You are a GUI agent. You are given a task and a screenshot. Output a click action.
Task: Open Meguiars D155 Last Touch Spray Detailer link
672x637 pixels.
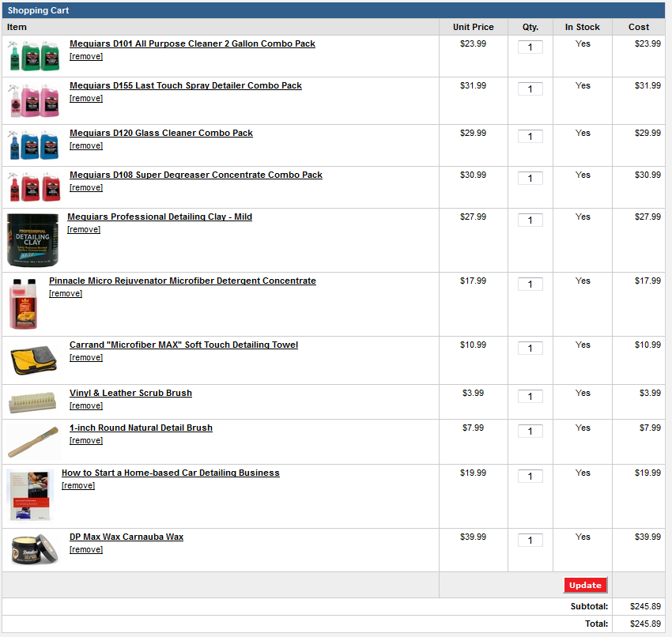186,85
